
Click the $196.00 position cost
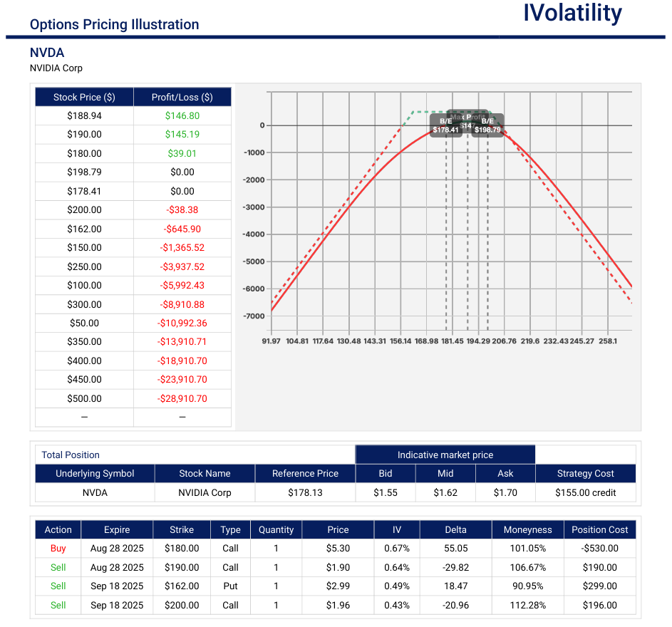tap(599, 605)
